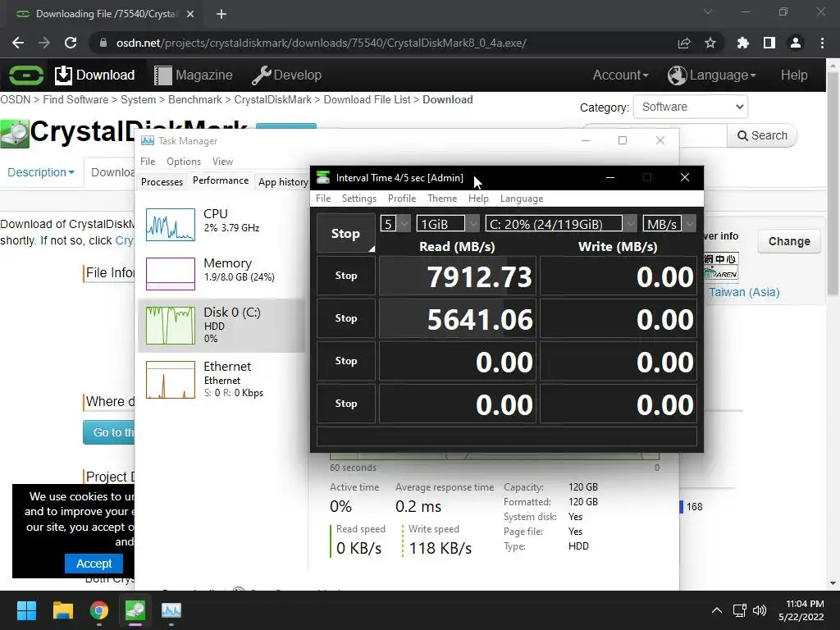Select the Performance tab in Task Manager
840x630 pixels.
pyautogui.click(x=221, y=180)
